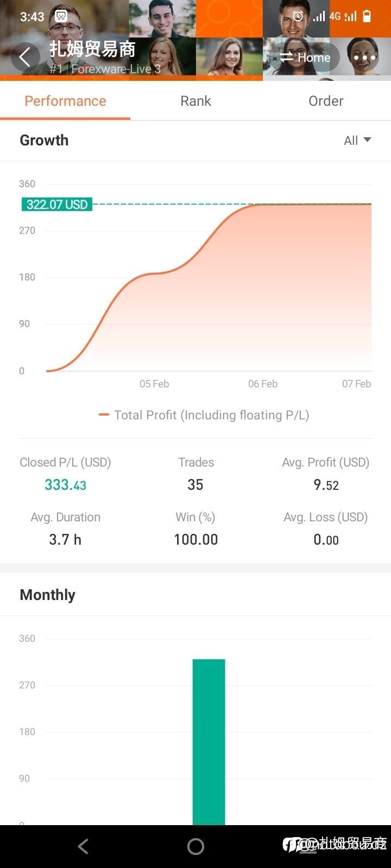The image size is (391, 868).
Task: Open the Rank tab
Action: [x=195, y=101]
